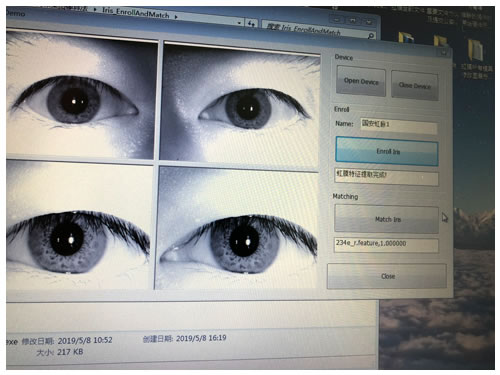The image size is (500, 375).
Task: Click the Match Iris button
Action: [x=387, y=219]
